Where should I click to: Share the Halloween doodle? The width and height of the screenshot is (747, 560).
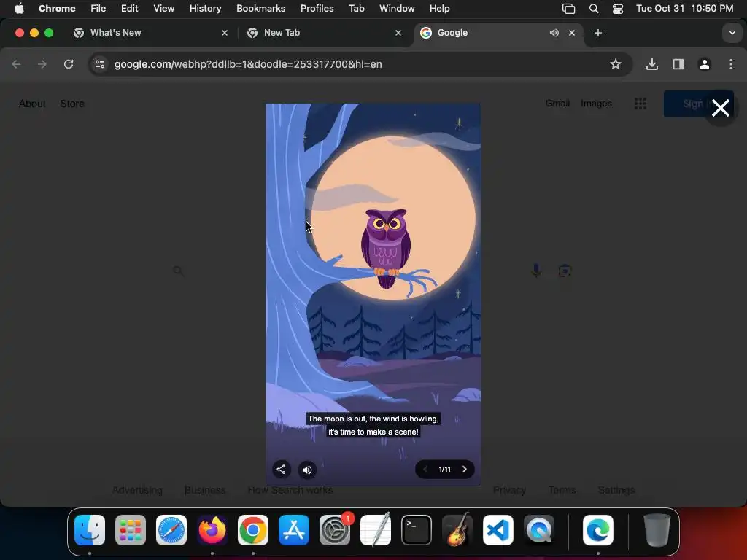coord(281,470)
